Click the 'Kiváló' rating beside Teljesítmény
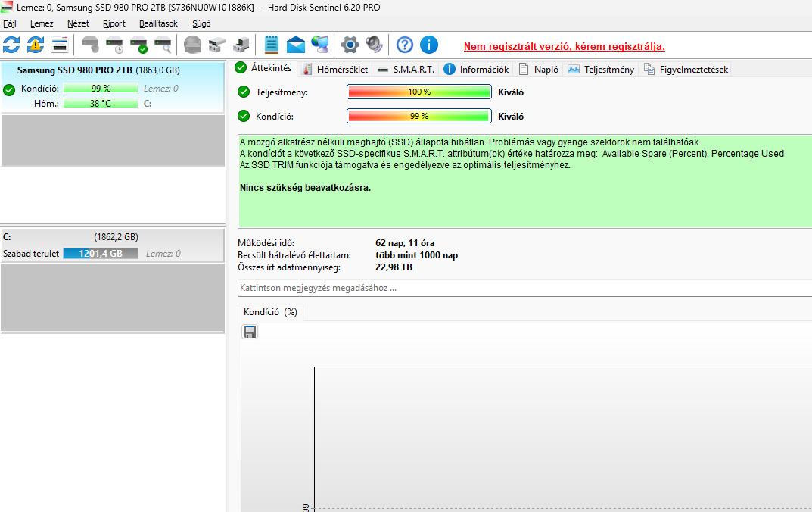 pyautogui.click(x=511, y=92)
